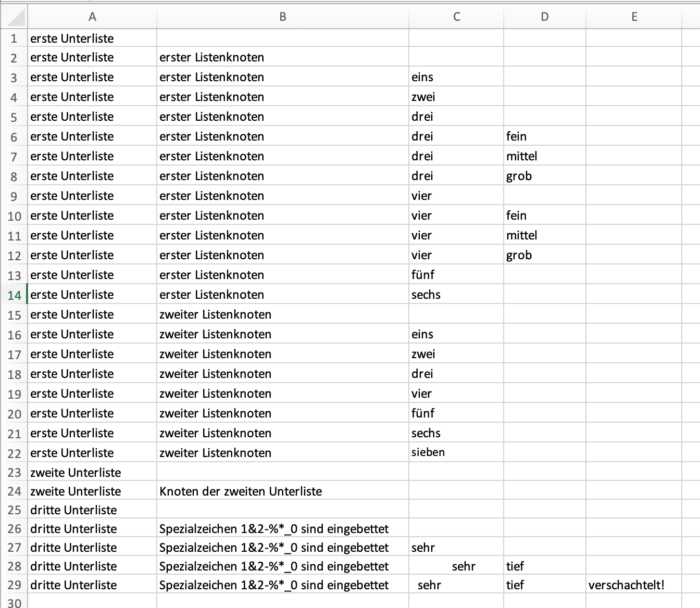The width and height of the screenshot is (700, 608).
Task: Select row 30 header
Action: coord(14,602)
